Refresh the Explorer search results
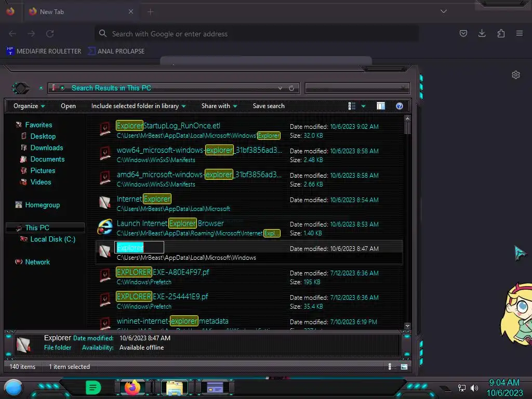 pyautogui.click(x=291, y=88)
